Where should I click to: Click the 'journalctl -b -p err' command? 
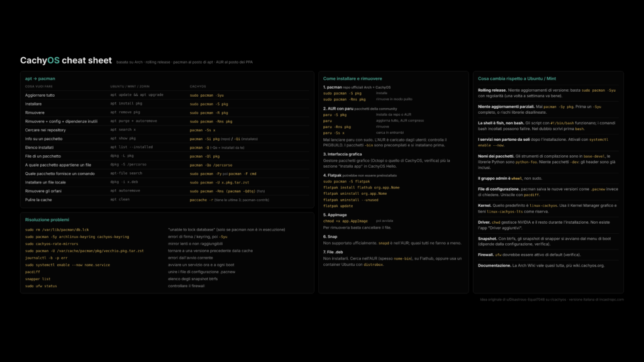tap(46, 258)
